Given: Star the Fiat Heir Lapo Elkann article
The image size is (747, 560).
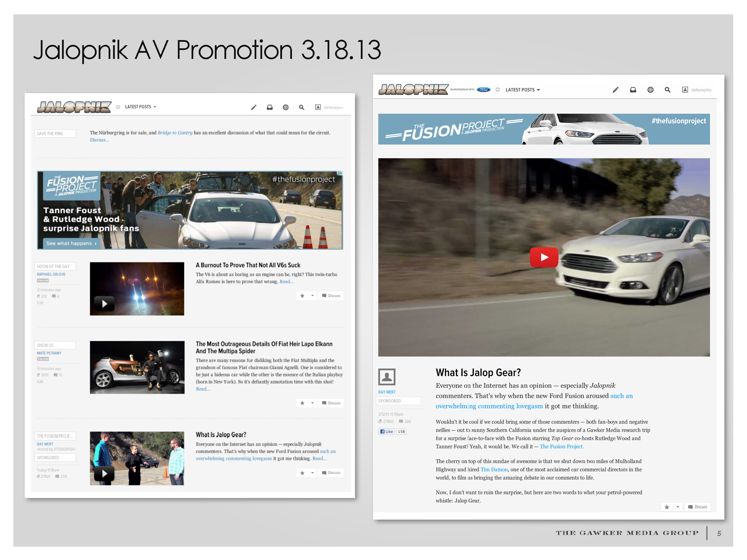Looking at the screenshot, I should point(302,403).
